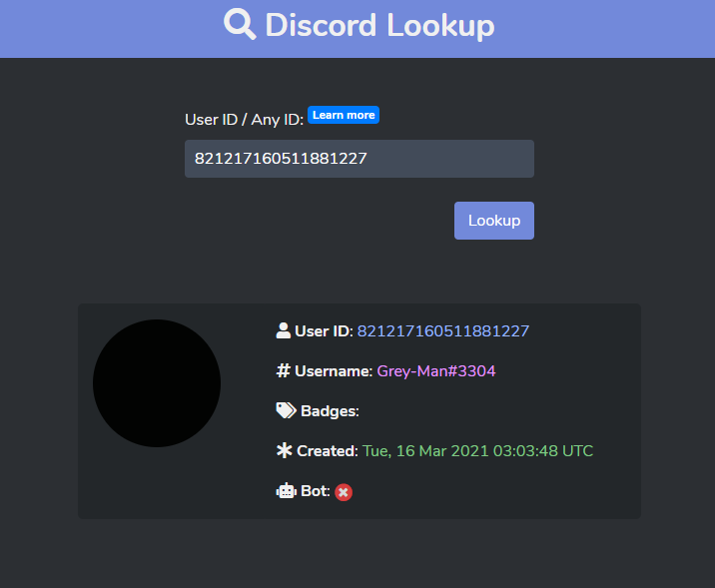Click the bold 'User ID:' result label
This screenshot has height=588, width=715.
(324, 330)
